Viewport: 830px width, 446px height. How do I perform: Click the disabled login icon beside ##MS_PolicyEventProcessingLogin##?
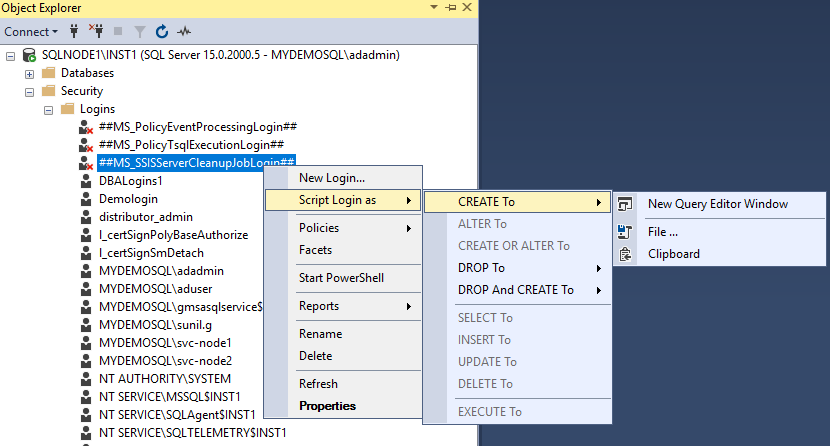tap(86, 127)
